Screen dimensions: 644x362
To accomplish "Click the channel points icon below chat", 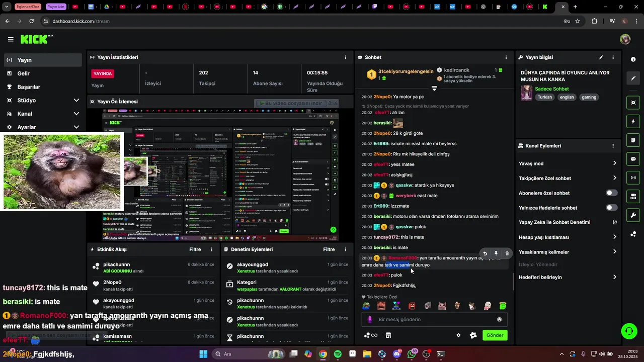I will coord(370,335).
